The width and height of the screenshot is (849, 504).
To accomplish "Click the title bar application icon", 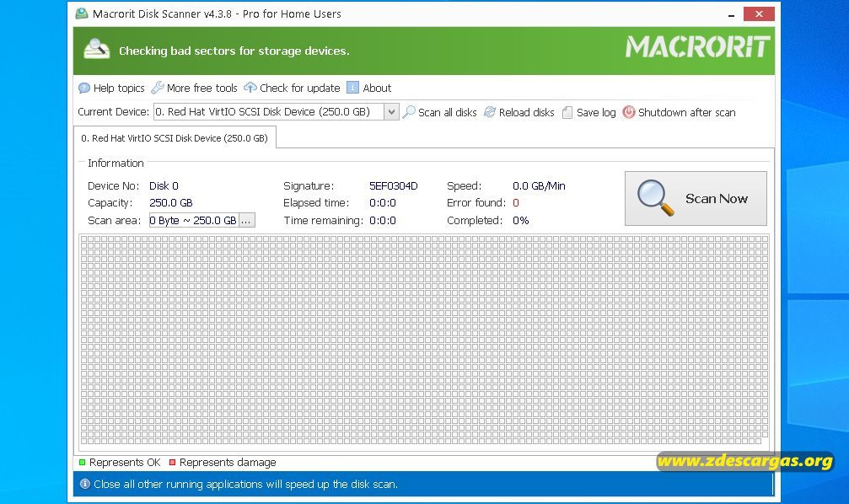I will click(82, 13).
